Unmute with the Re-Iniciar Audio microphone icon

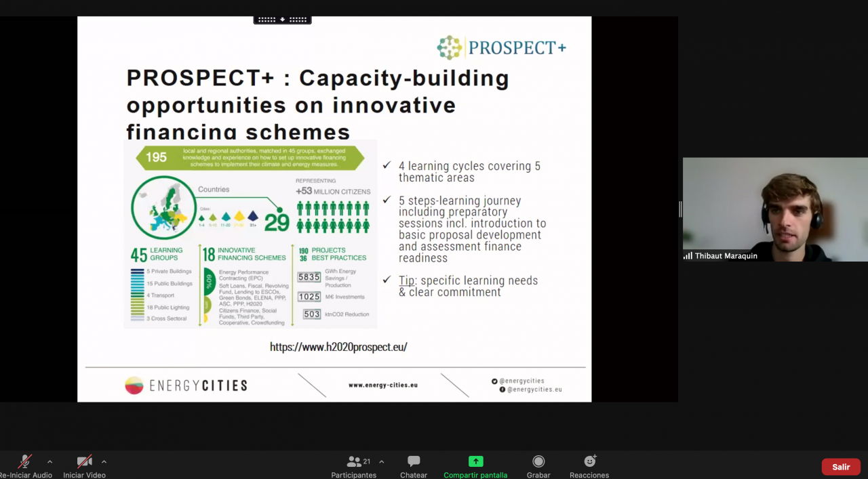(x=25, y=461)
